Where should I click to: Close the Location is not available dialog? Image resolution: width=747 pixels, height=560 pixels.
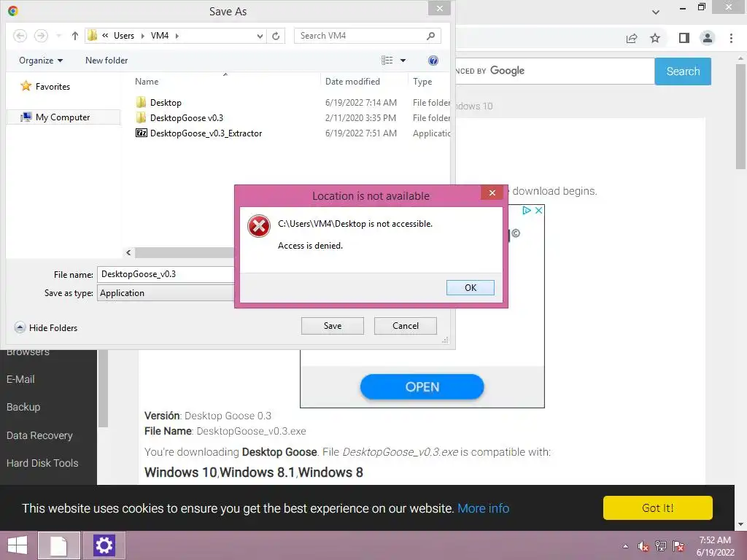point(492,192)
